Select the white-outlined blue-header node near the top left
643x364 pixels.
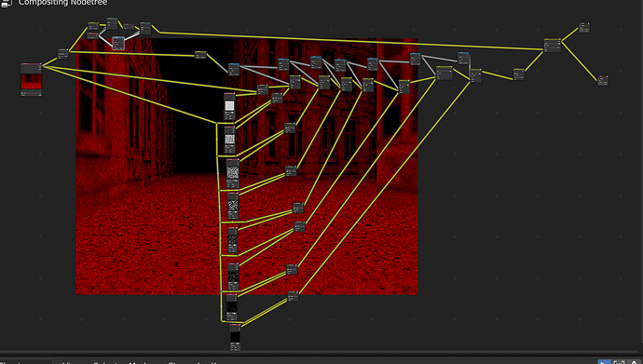pos(118,43)
